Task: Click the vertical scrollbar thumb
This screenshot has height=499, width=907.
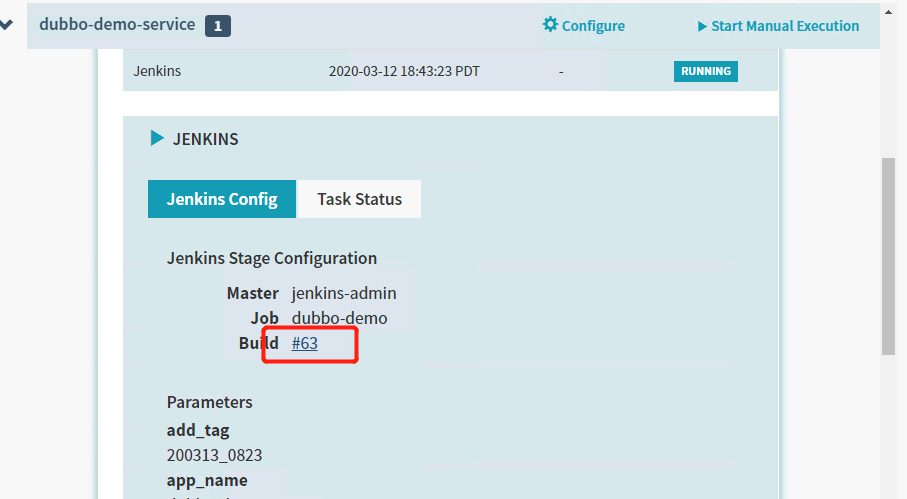Action: click(x=888, y=255)
